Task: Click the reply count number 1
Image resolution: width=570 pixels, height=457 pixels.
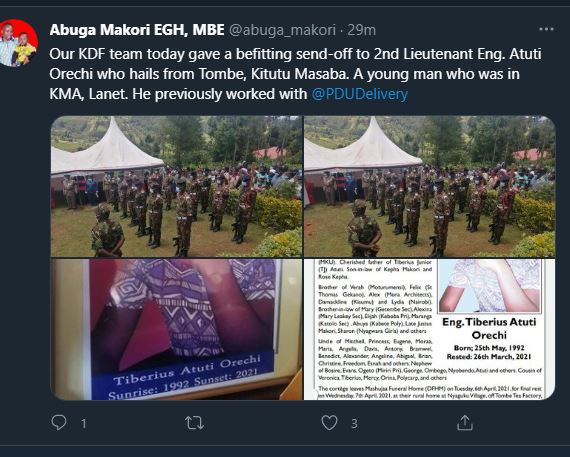Action: (84, 424)
